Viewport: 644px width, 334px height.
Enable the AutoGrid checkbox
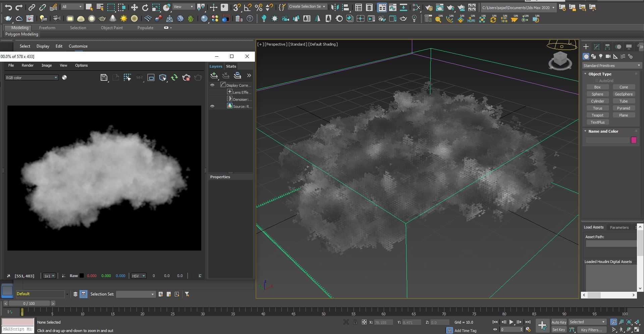point(597,81)
